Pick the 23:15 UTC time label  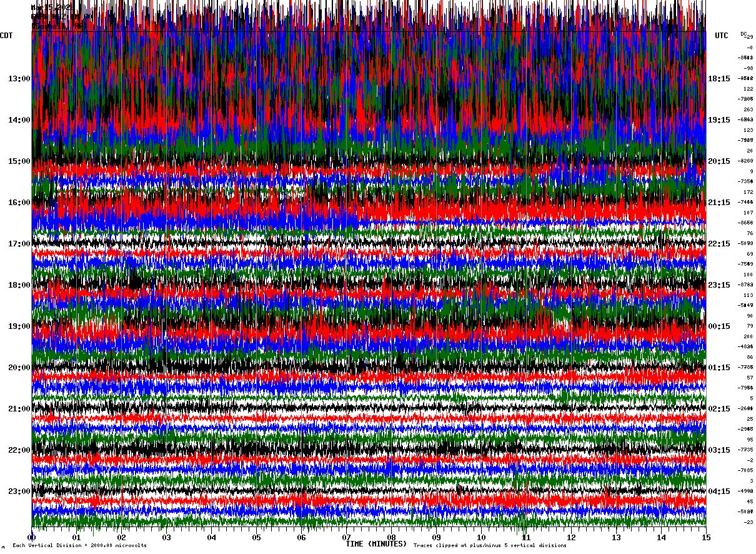tap(719, 285)
